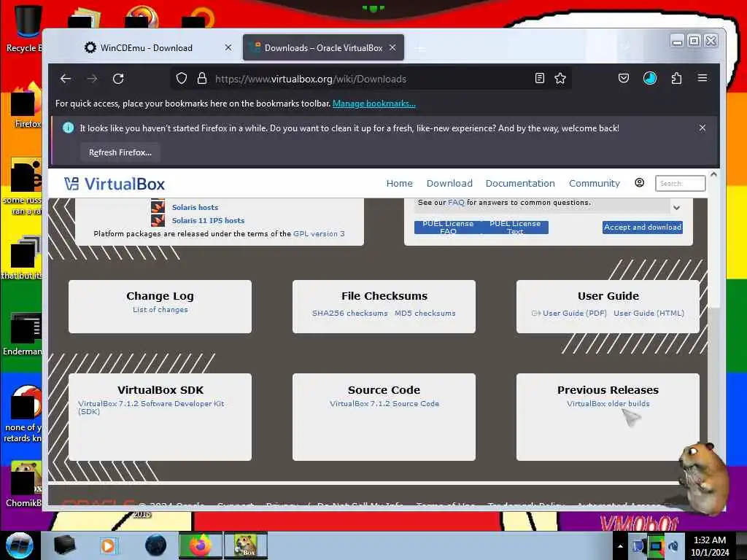Open the Media Player taskbar icon
Screen dimensions: 747x560
click(108, 545)
